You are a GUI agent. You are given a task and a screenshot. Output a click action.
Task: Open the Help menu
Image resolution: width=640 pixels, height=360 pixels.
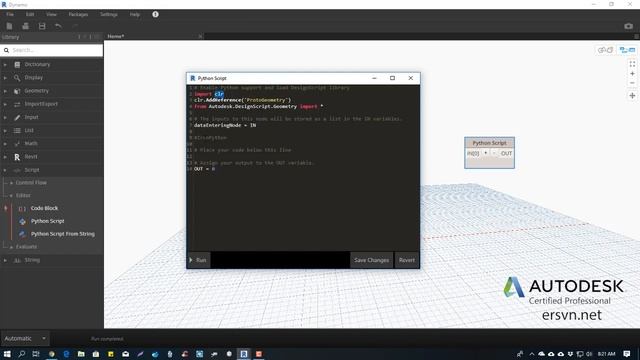click(x=135, y=14)
